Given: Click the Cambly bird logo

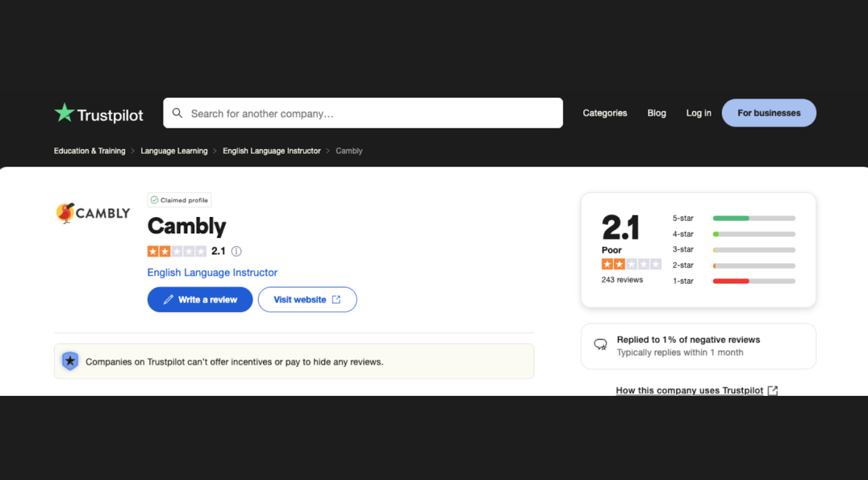Looking at the screenshot, I should click(x=65, y=213).
